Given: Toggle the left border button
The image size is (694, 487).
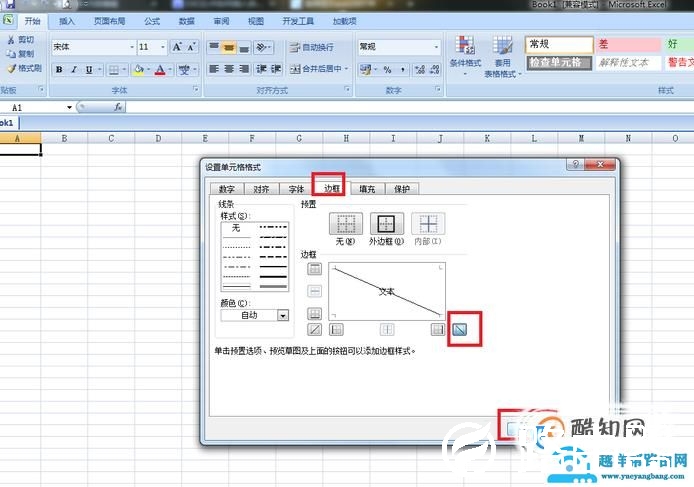Looking at the screenshot, I should pyautogui.click(x=337, y=329).
